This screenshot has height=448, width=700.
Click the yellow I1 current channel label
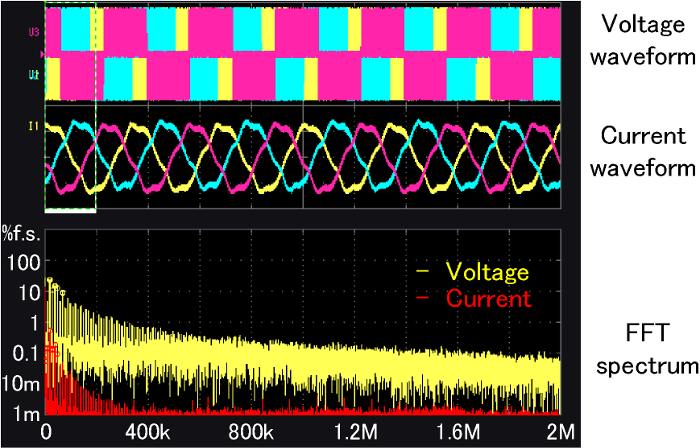click(36, 126)
